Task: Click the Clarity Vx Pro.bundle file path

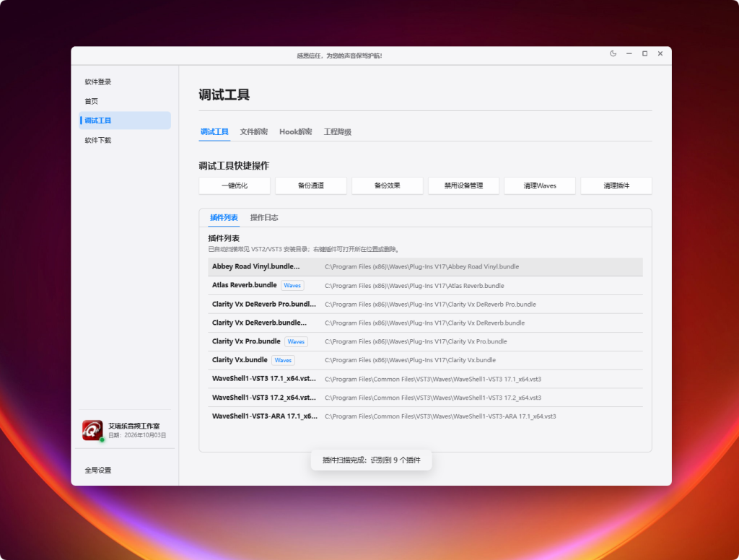Action: [x=416, y=342]
